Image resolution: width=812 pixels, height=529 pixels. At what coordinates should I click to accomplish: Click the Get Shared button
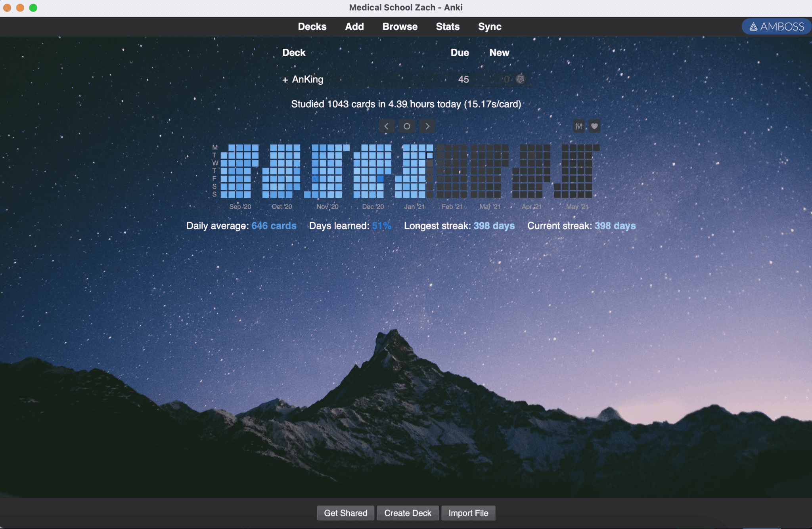346,513
